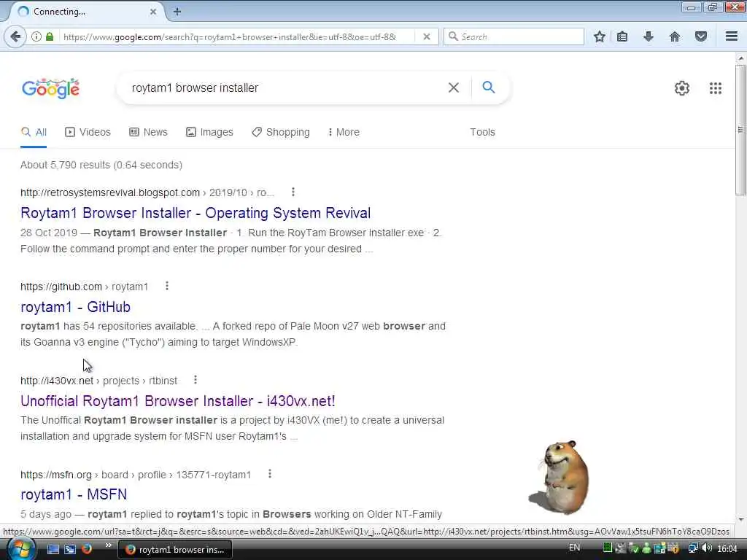747x560 pixels.
Task: Open a new tab with plus button
Action: point(177,12)
